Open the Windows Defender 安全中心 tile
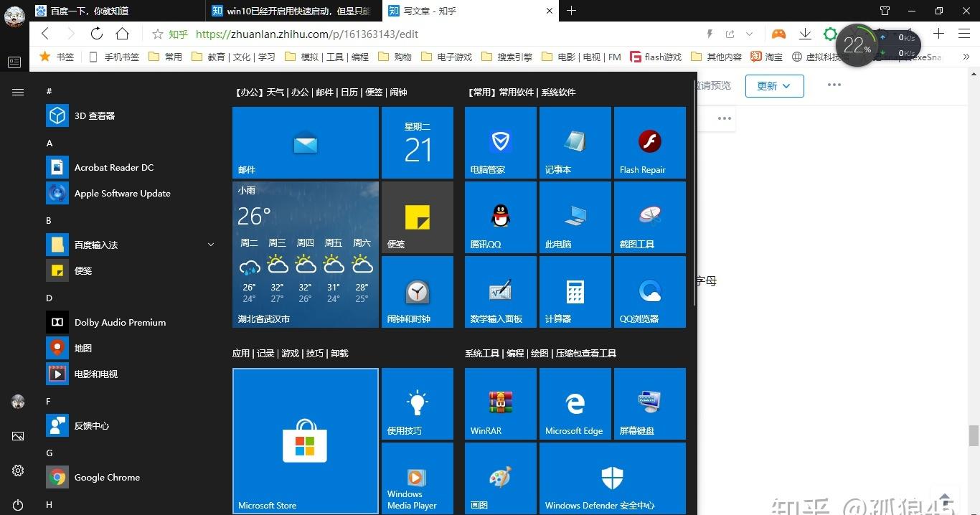 613,478
